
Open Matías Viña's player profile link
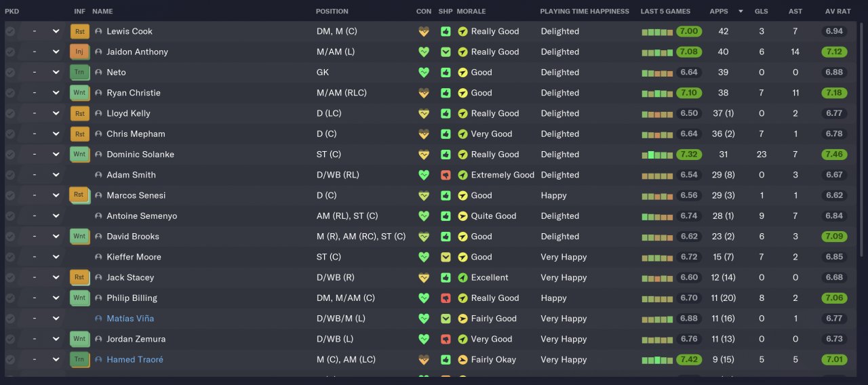(130, 319)
